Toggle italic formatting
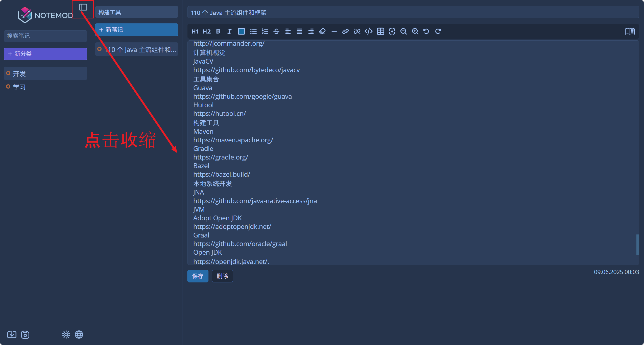644x345 pixels. pos(229,31)
